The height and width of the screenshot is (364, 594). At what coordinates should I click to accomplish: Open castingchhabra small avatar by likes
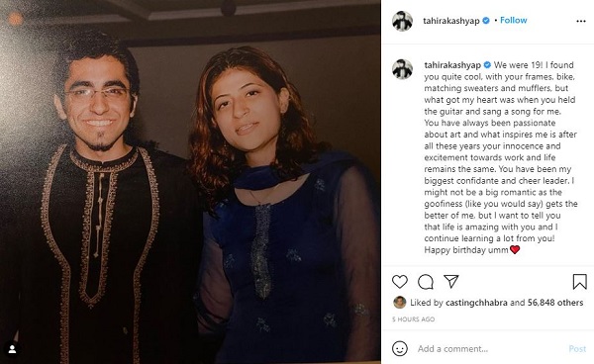399,303
